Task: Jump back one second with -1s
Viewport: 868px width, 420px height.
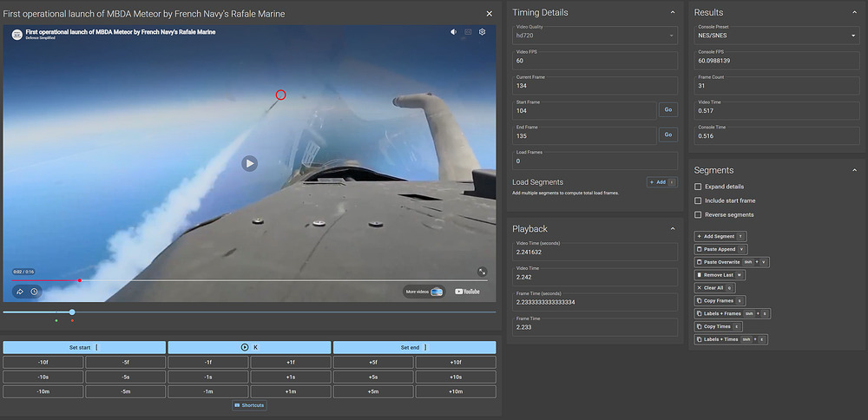Action: (208, 377)
